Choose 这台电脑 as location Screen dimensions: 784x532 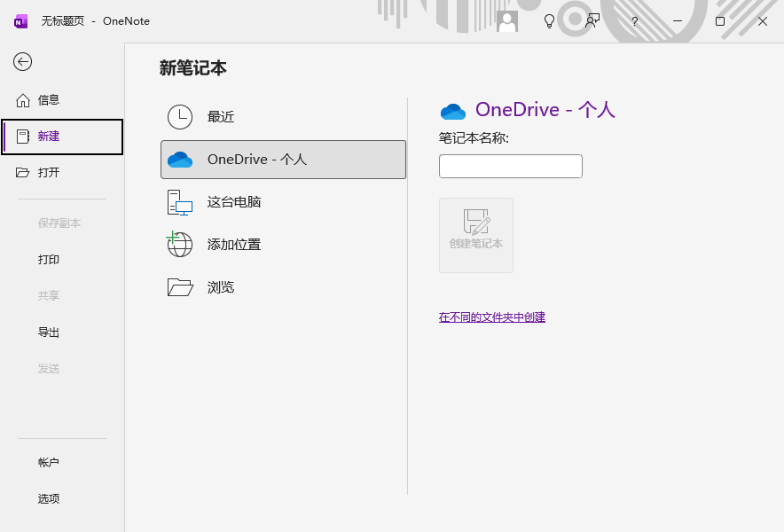pos(283,202)
